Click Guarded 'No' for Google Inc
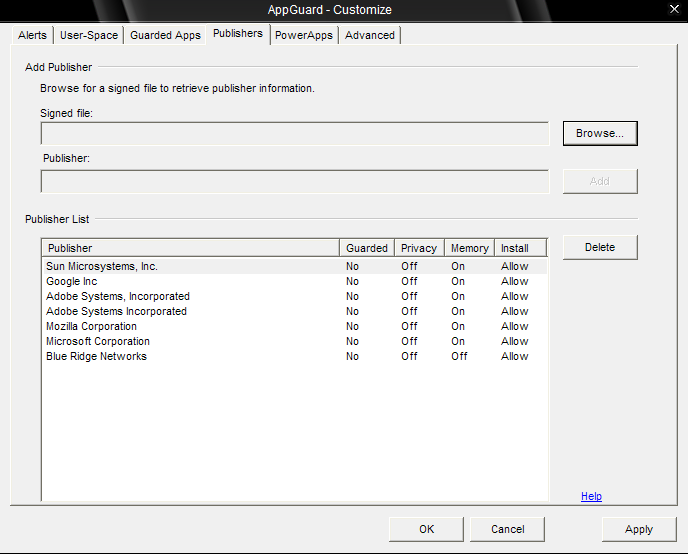Image resolution: width=688 pixels, height=554 pixels. (352, 281)
